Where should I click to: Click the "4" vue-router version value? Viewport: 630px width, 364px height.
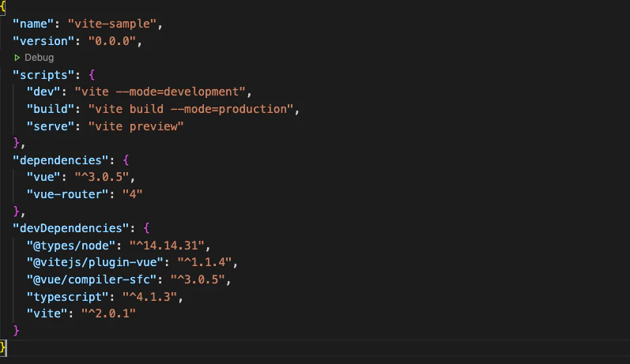coord(132,194)
